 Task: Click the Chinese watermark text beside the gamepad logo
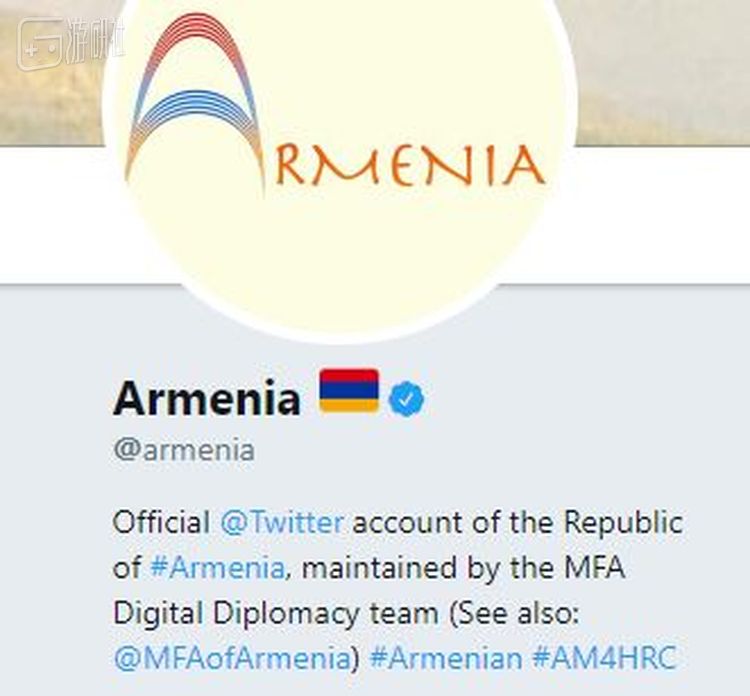(x=94, y=42)
